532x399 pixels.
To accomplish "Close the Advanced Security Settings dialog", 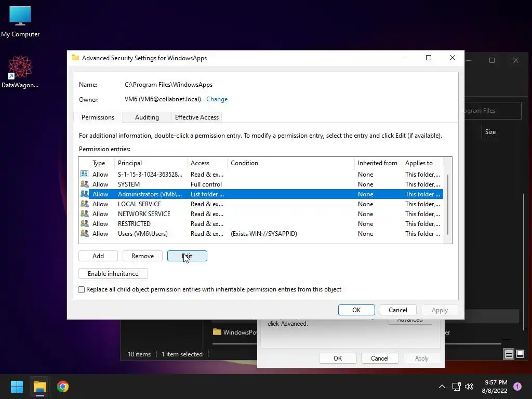I will 453,58.
